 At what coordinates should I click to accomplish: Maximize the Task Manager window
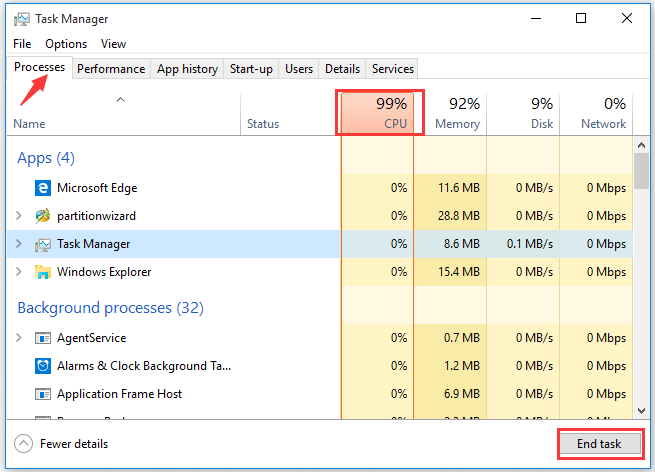click(581, 18)
